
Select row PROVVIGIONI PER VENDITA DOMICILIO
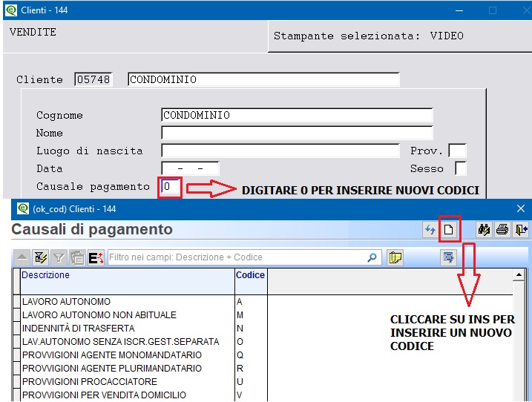(128, 395)
